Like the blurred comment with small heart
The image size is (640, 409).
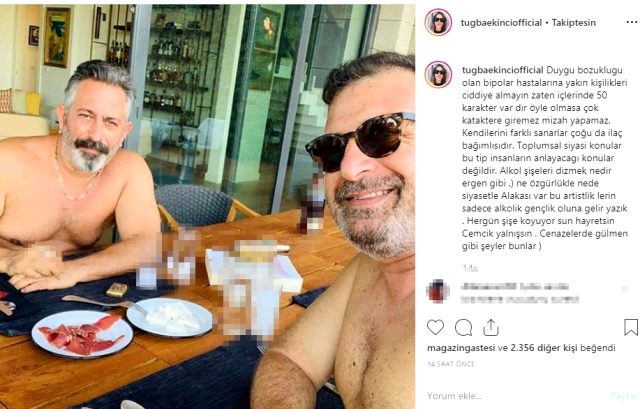coord(625,289)
